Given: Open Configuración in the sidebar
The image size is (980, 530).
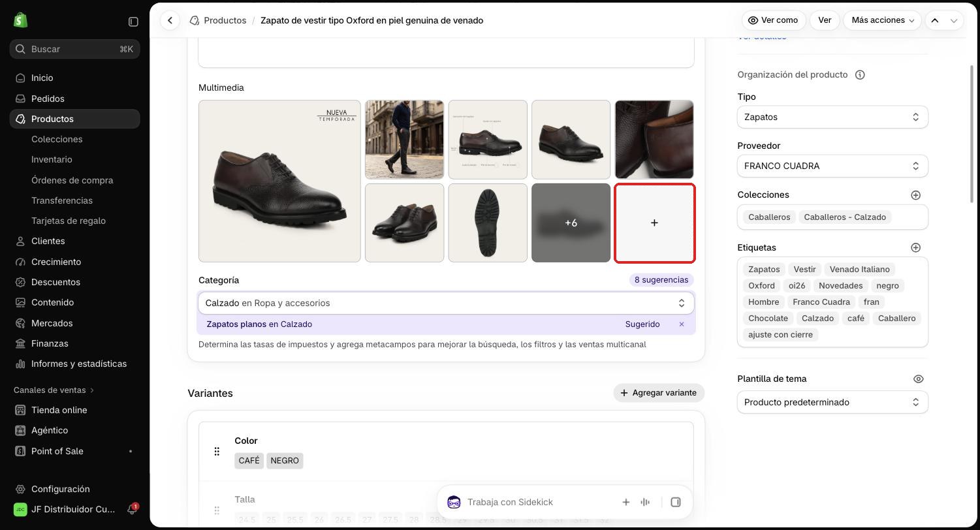Looking at the screenshot, I should tap(60, 489).
